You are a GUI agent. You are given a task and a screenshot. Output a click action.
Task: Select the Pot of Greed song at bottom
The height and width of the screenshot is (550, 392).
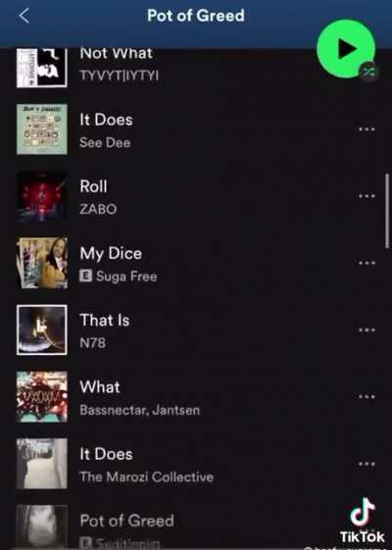click(196, 526)
